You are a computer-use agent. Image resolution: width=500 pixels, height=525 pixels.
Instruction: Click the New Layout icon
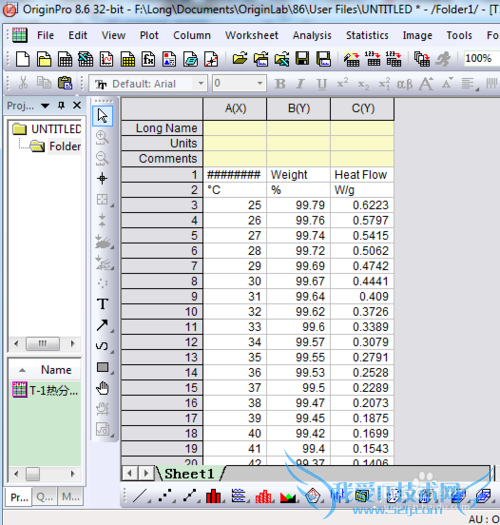pyautogui.click(x=169, y=60)
